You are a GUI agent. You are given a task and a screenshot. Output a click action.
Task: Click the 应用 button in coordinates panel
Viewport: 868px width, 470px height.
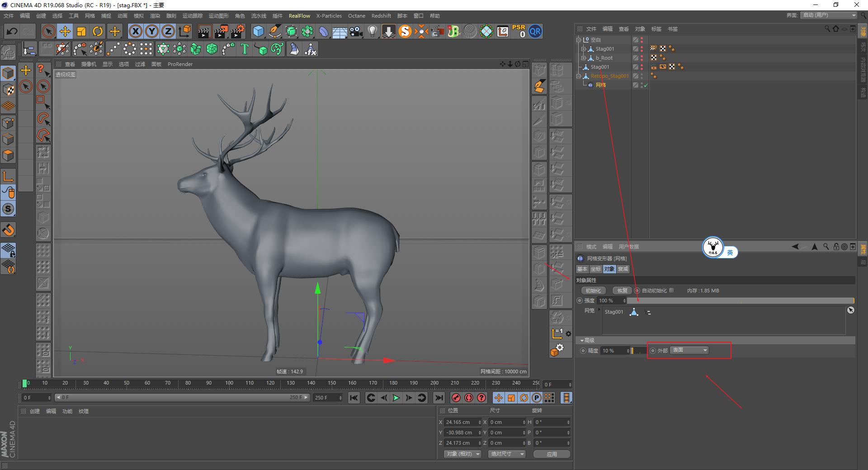click(551, 454)
